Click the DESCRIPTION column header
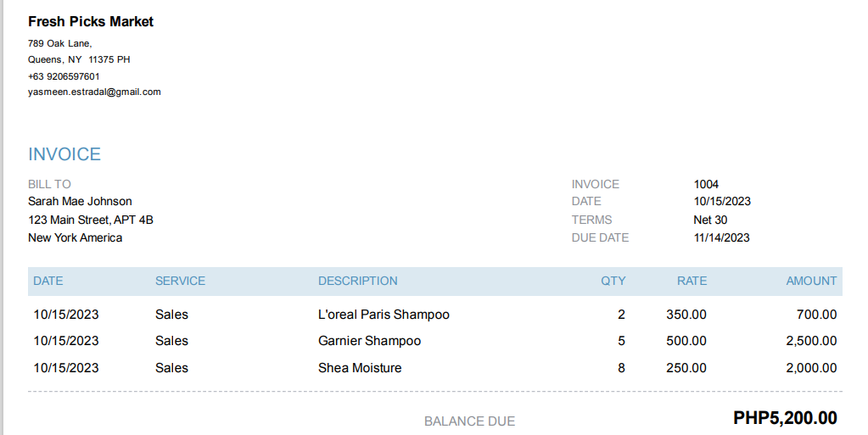Viewport: 868px width, 435px height. point(357,281)
